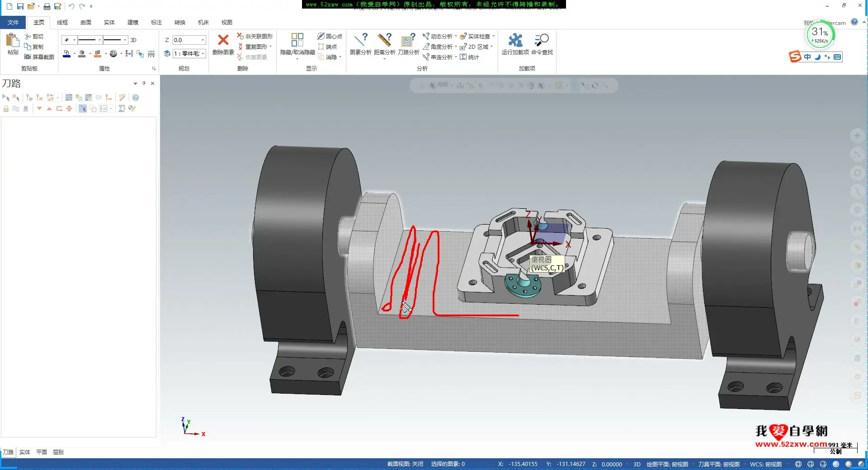
Task: Click the 删除图素 (Delete Entities) red X icon
Action: (x=223, y=40)
